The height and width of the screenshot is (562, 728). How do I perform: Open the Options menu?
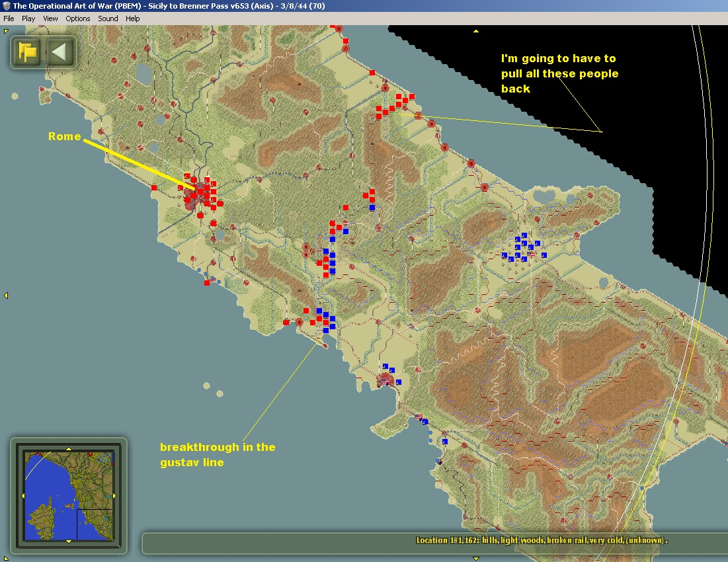tap(77, 19)
